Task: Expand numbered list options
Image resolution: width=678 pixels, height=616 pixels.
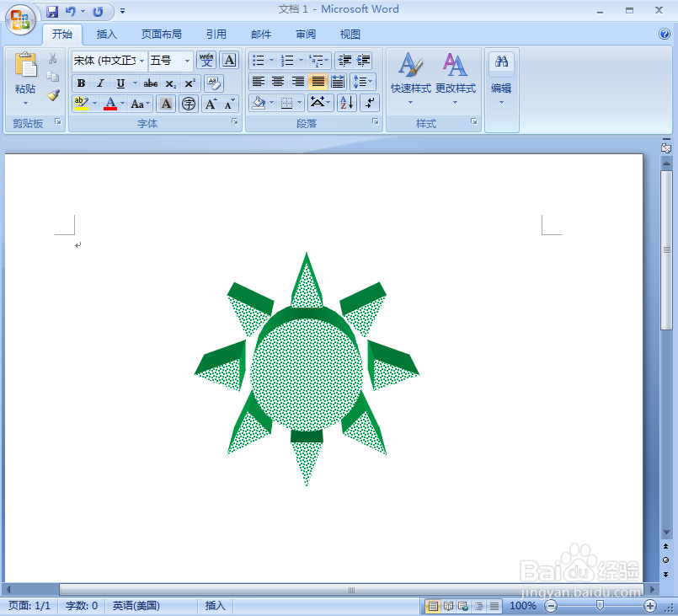Action: pos(301,60)
